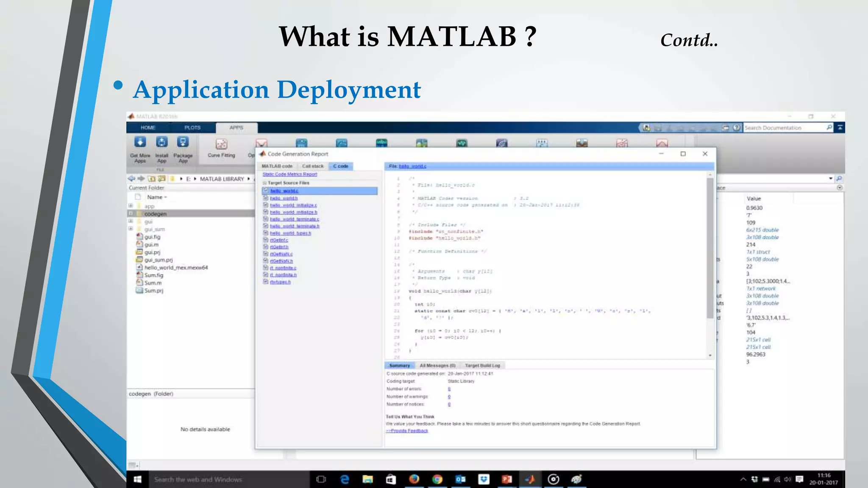Click the MATLAB icon in the taskbar
This screenshot has width=868, height=488.
pos(530,479)
